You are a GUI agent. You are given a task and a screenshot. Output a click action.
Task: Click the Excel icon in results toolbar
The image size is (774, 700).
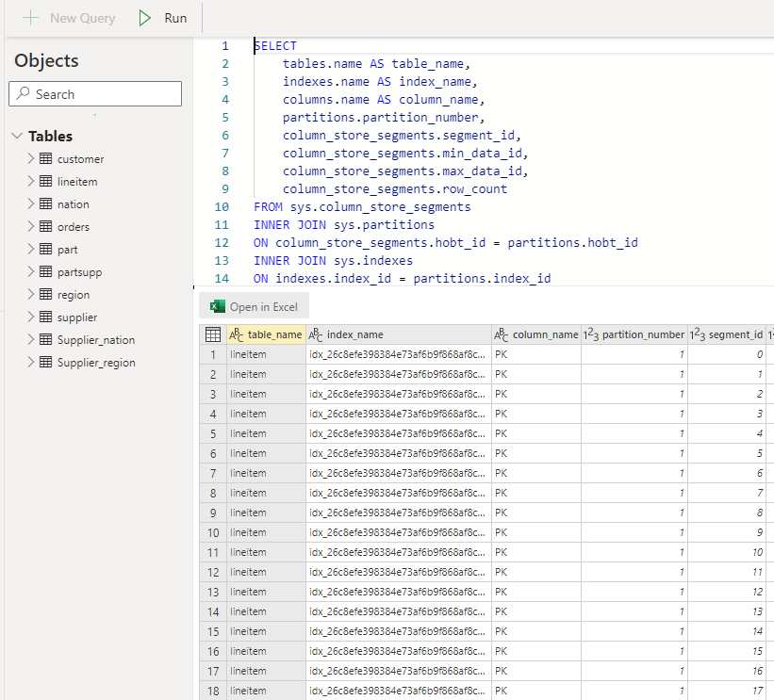click(217, 306)
